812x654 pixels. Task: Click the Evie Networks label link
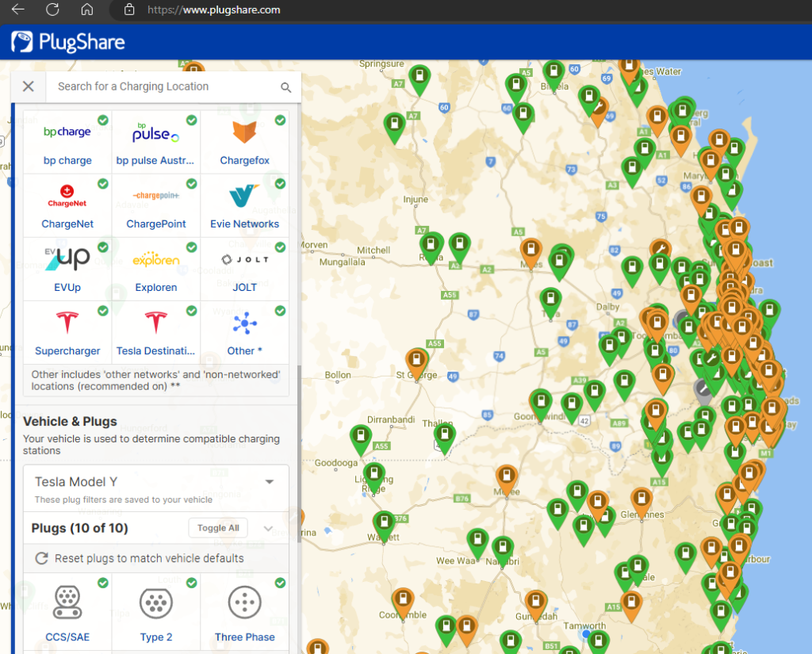pos(244,224)
